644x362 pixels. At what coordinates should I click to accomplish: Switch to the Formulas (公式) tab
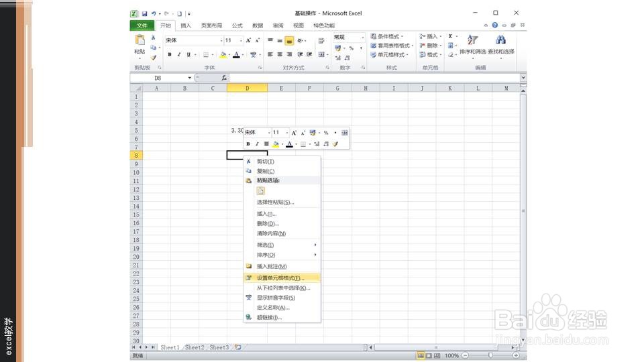coord(237,25)
